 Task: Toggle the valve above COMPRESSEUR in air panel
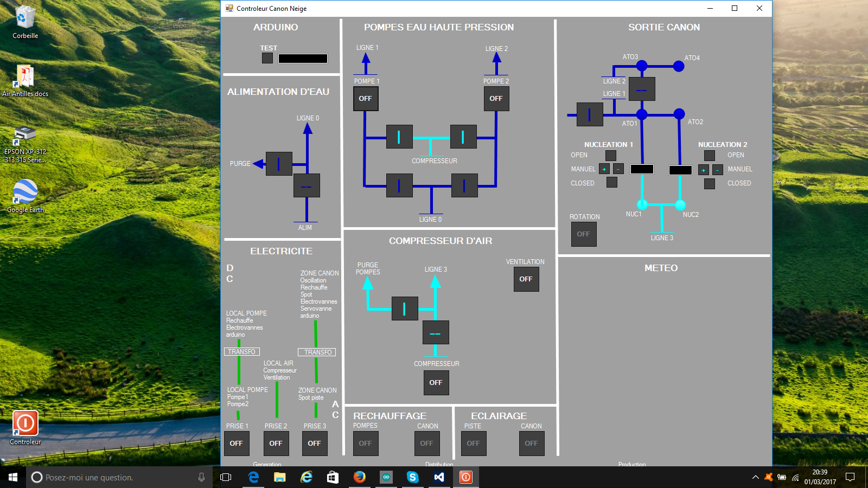pos(436,332)
